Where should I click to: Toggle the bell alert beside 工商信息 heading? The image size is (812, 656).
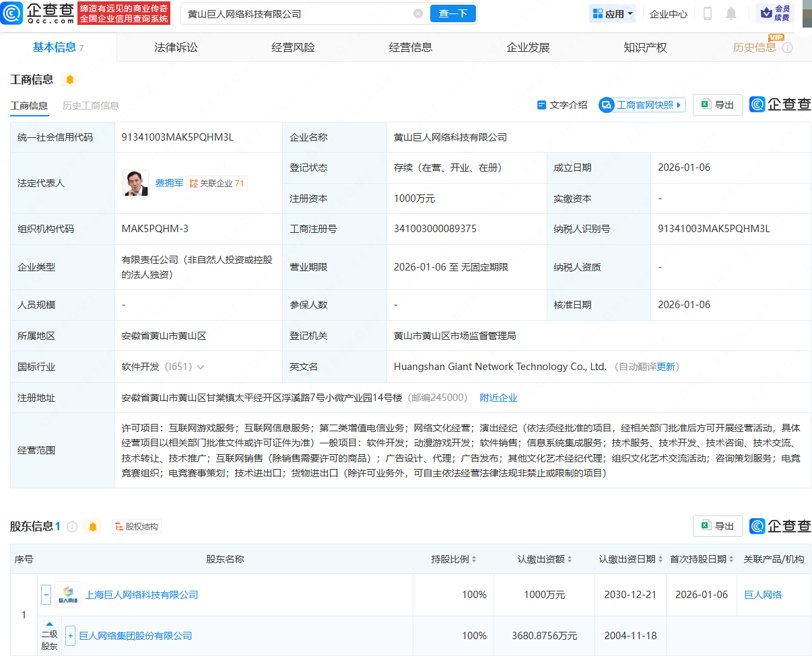[70, 79]
